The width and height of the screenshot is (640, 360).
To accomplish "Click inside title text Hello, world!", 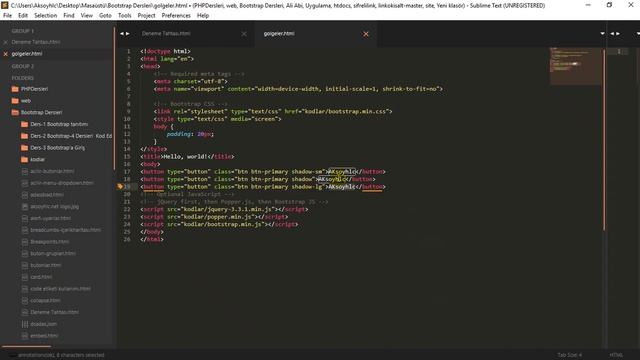I will tap(185, 157).
